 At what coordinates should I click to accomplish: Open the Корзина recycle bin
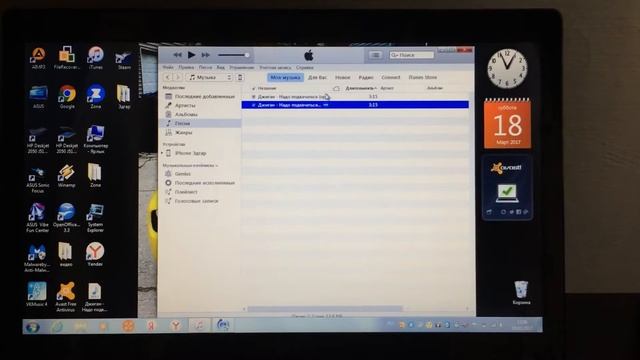(521, 293)
